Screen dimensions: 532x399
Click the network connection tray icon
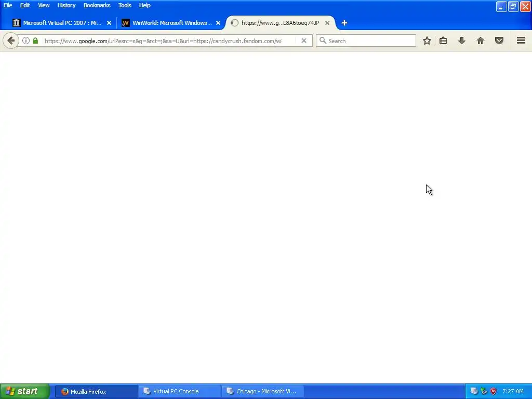click(484, 391)
